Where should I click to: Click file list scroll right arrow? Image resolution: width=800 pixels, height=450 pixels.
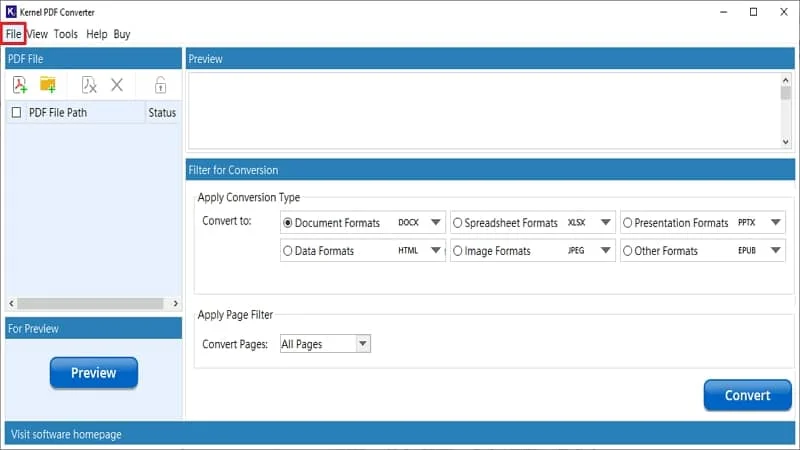pos(176,304)
